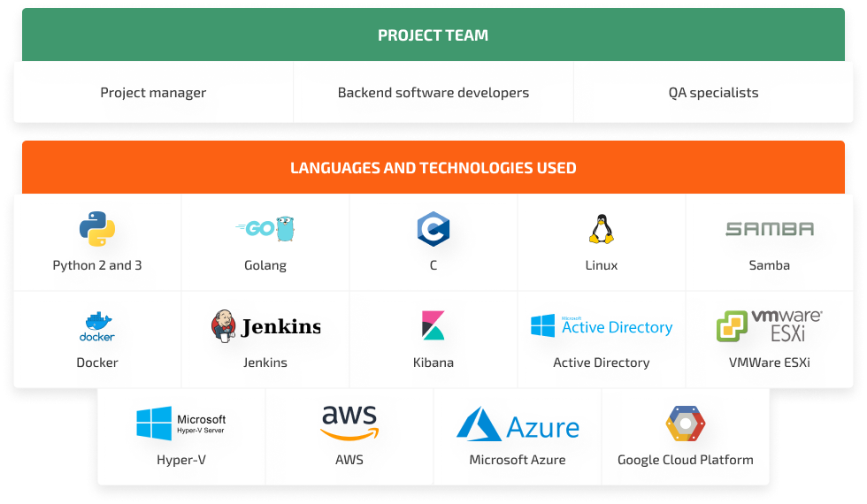
Task: Click the 'Google Cloud Platform' caption text
Action: (686, 460)
